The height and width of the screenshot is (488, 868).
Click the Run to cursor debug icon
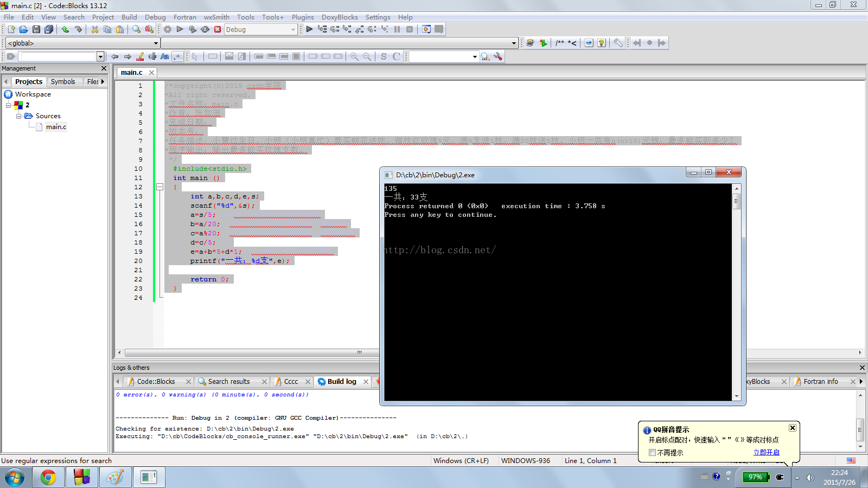(322, 29)
